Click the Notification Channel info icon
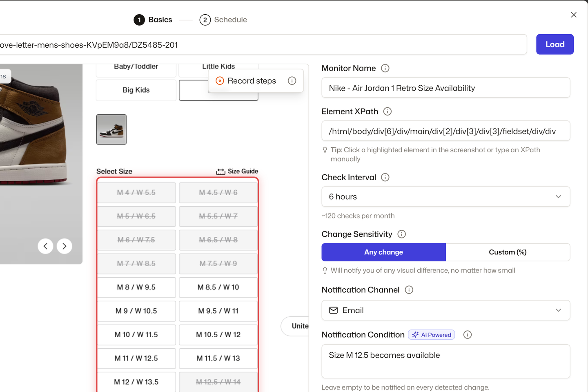The image size is (588, 392). tap(409, 290)
